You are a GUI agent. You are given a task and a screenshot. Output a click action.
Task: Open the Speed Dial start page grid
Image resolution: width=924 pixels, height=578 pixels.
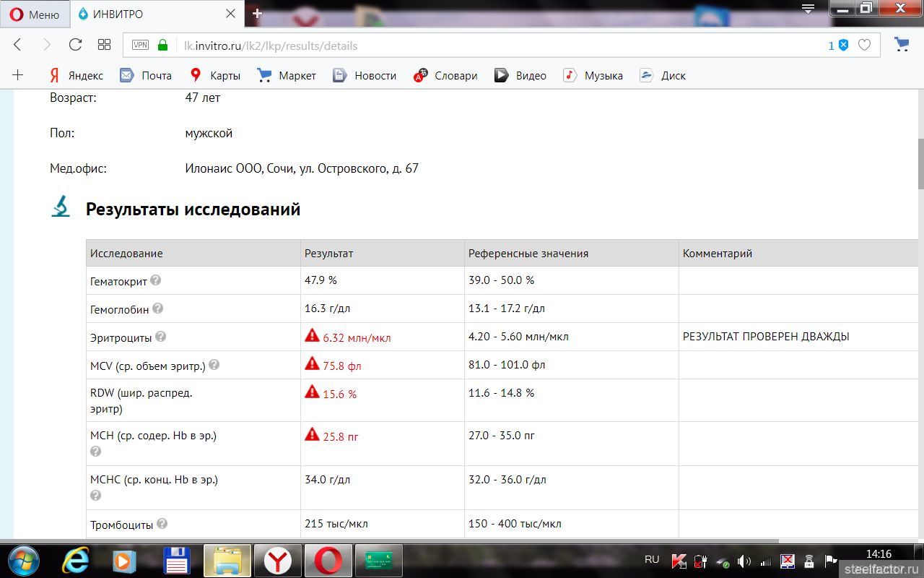[x=104, y=45]
